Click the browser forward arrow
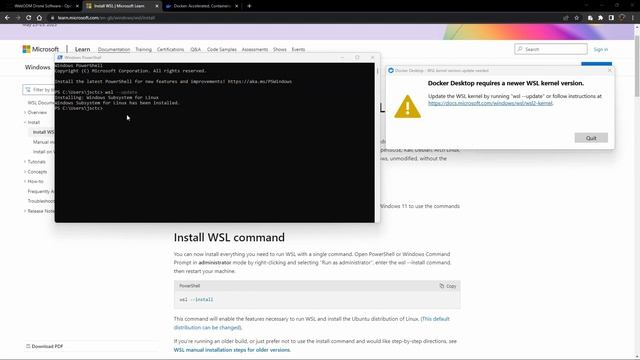 [x=18, y=18]
